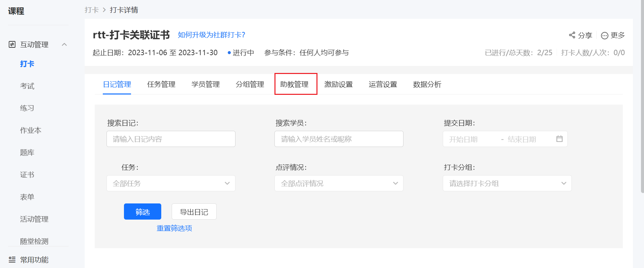Screen dimensions: 644x268
Task: Open the 更多 ellipsis icon menu
Action: click(x=604, y=35)
